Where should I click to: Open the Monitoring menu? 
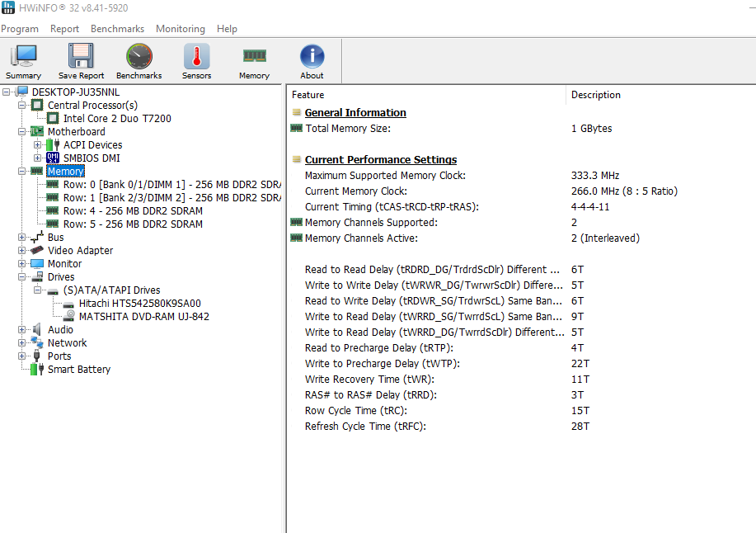point(180,28)
